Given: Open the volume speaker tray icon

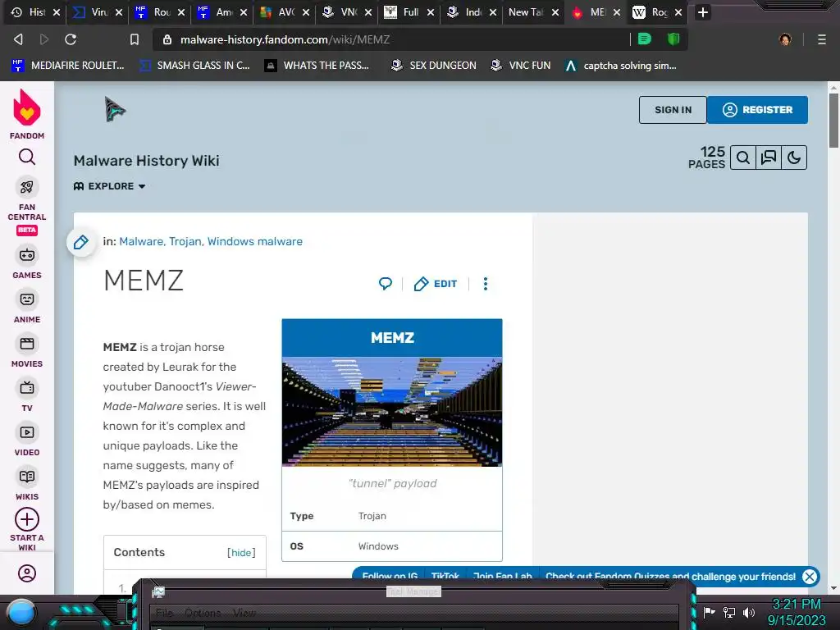Looking at the screenshot, I should click(x=749, y=612).
